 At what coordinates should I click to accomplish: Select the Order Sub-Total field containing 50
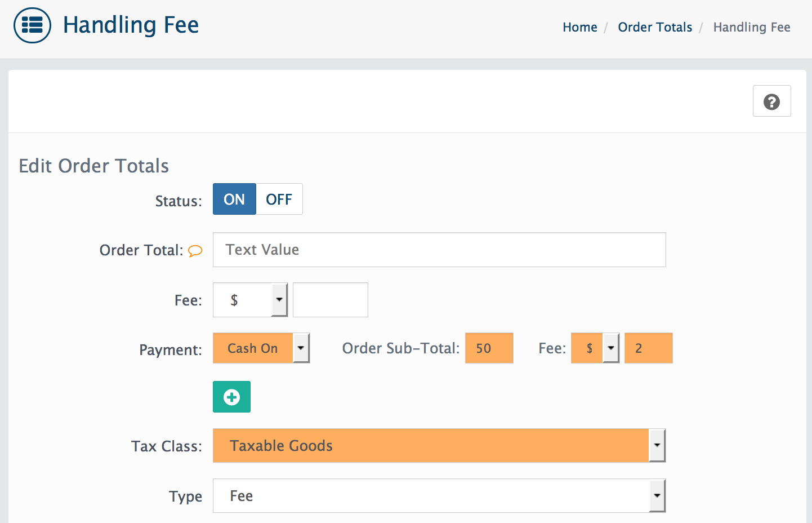click(x=489, y=348)
